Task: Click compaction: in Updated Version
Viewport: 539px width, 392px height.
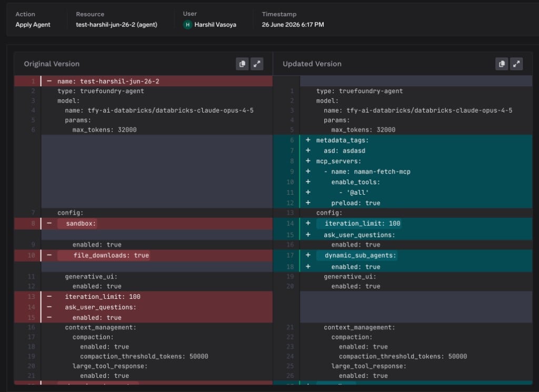Action: click(352, 337)
